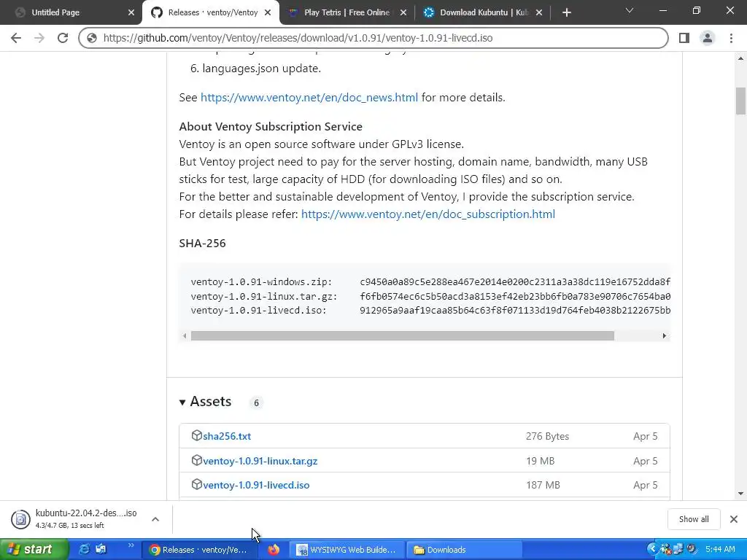Go back with the browser back arrow

click(16, 38)
